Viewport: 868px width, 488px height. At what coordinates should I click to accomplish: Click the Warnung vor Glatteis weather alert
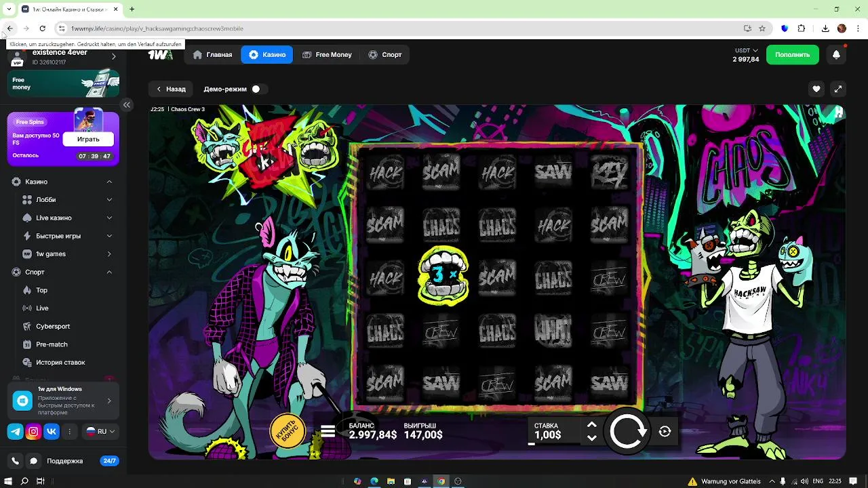pyautogui.click(x=724, y=481)
